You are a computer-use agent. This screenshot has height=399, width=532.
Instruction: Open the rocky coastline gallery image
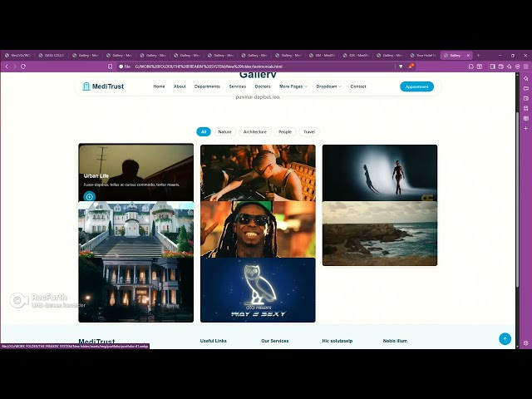click(380, 234)
